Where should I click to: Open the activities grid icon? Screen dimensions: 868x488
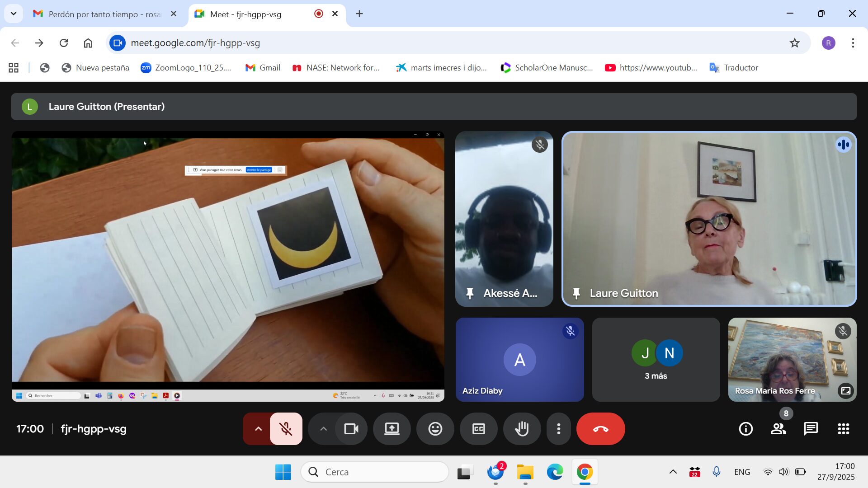click(x=843, y=429)
